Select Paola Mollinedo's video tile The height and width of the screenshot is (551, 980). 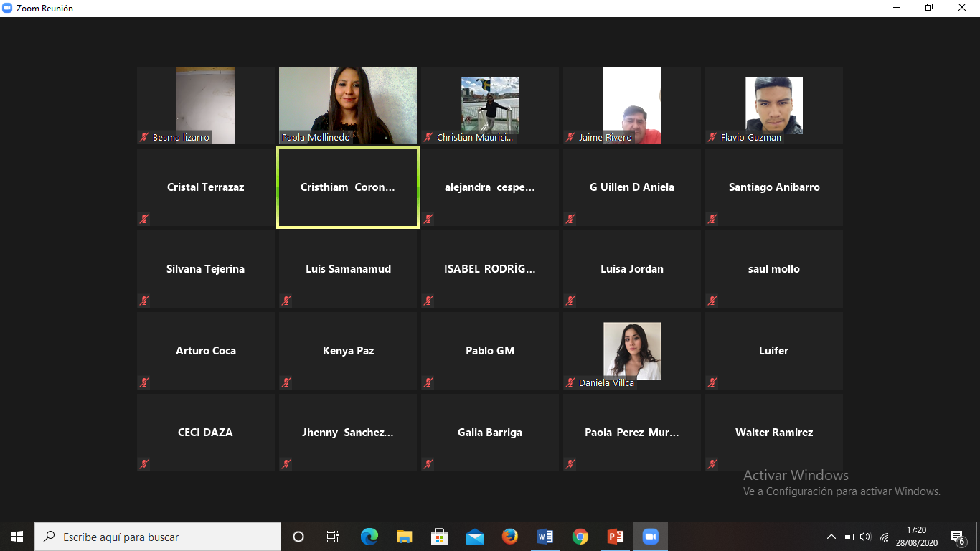click(348, 105)
